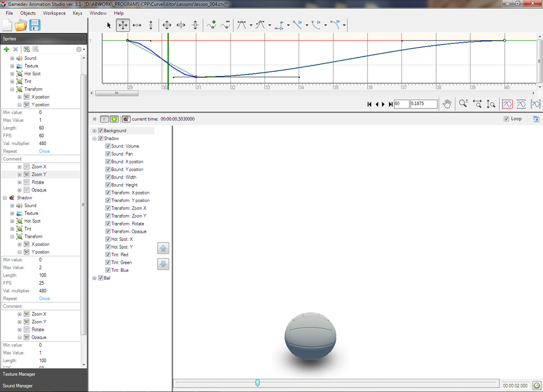This screenshot has height=392, width=543.
Task: Select the hand pan tool
Action: coord(447,104)
